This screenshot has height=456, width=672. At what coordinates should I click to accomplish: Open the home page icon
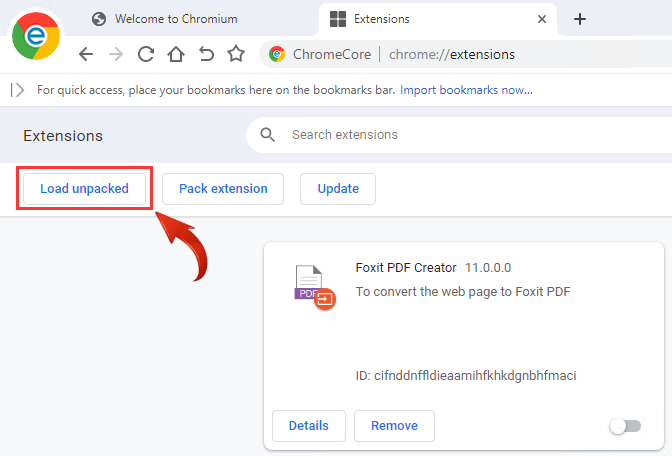click(x=176, y=54)
